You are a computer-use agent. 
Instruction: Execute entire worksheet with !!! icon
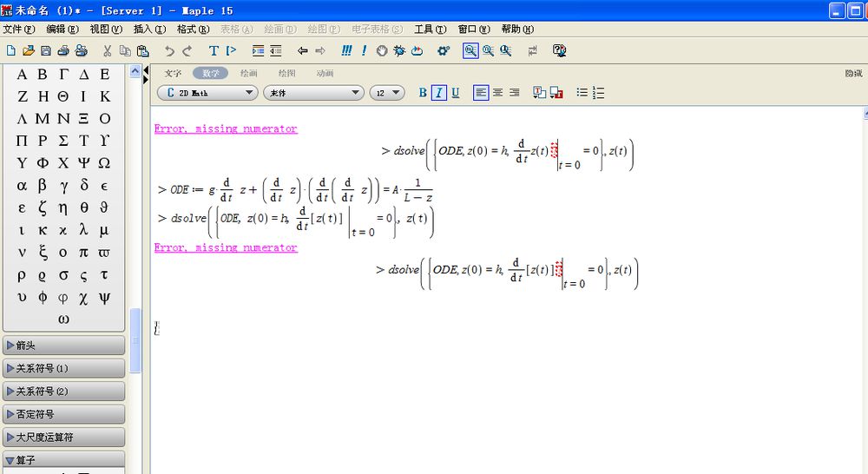point(346,51)
